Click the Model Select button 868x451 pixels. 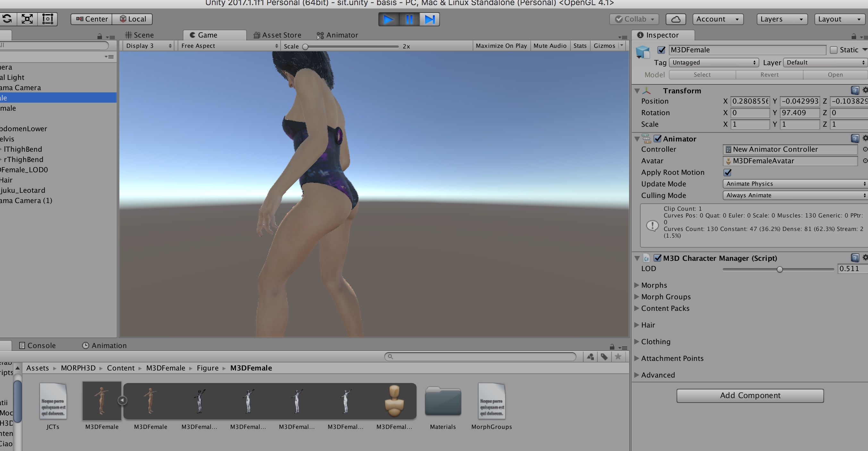pyautogui.click(x=702, y=74)
